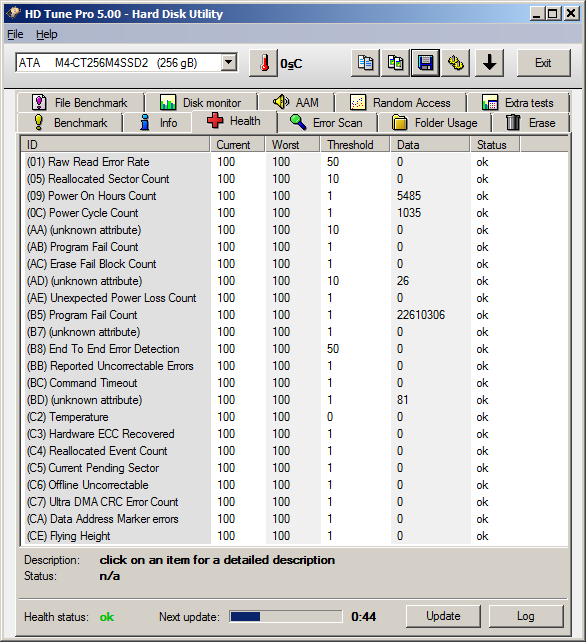This screenshot has height=642, width=586.
Task: Switch to the Extra tests tab
Action: click(x=518, y=102)
